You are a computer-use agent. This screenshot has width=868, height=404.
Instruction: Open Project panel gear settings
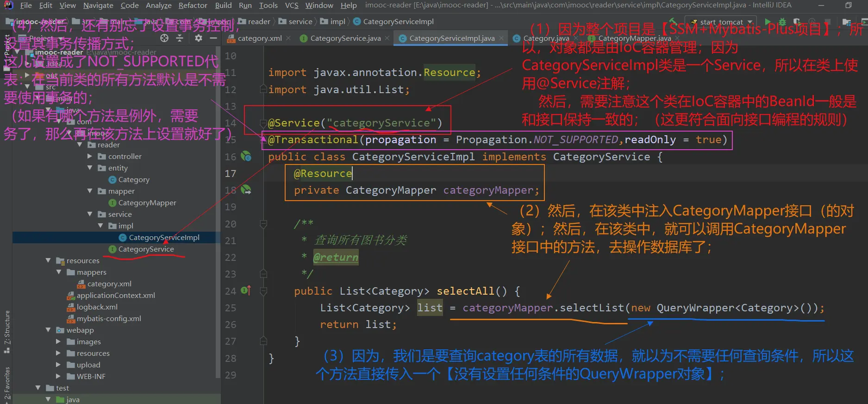click(199, 38)
